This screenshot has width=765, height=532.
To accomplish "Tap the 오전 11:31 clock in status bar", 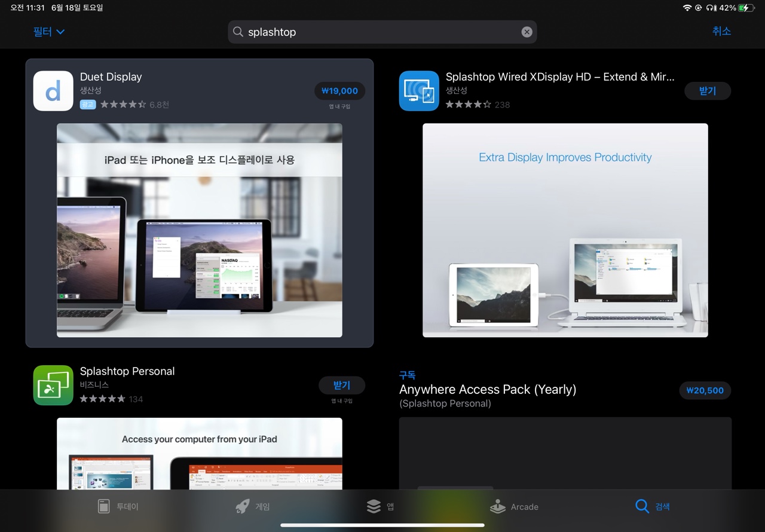I will 27,8.
